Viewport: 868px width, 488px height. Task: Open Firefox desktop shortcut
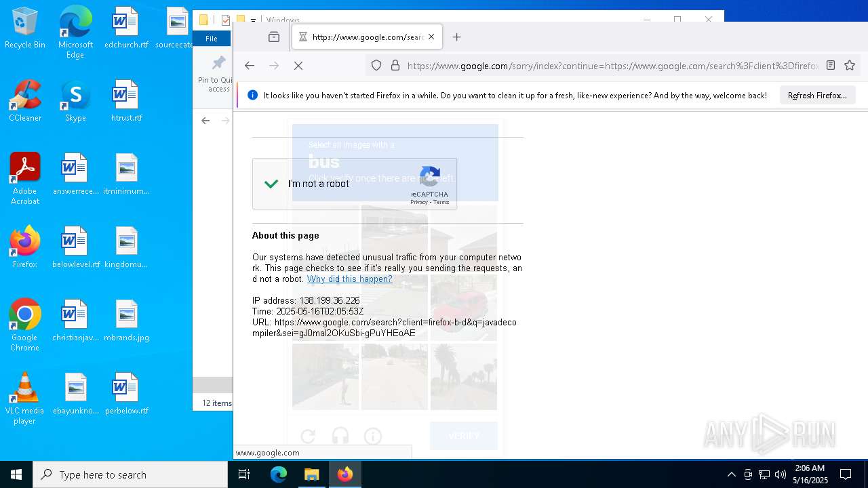[25, 247]
